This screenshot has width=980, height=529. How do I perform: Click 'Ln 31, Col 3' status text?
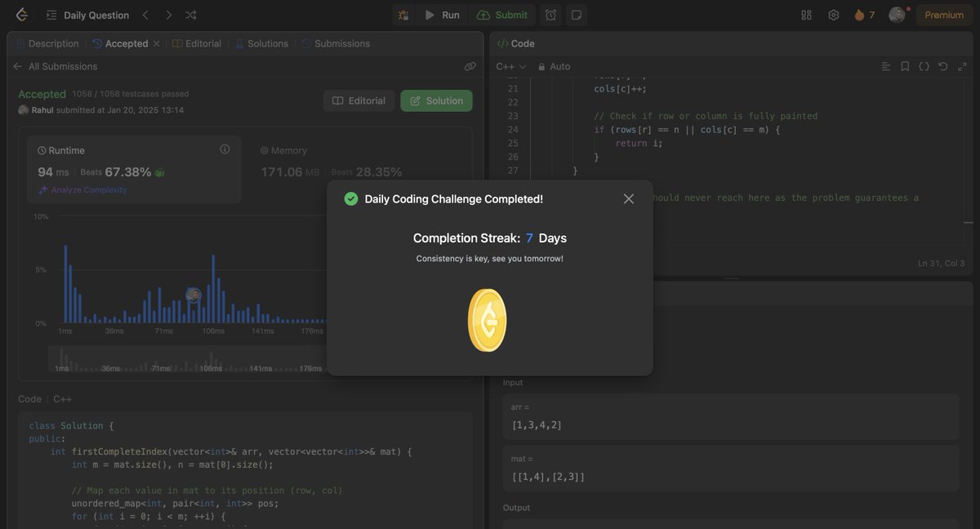[942, 263]
